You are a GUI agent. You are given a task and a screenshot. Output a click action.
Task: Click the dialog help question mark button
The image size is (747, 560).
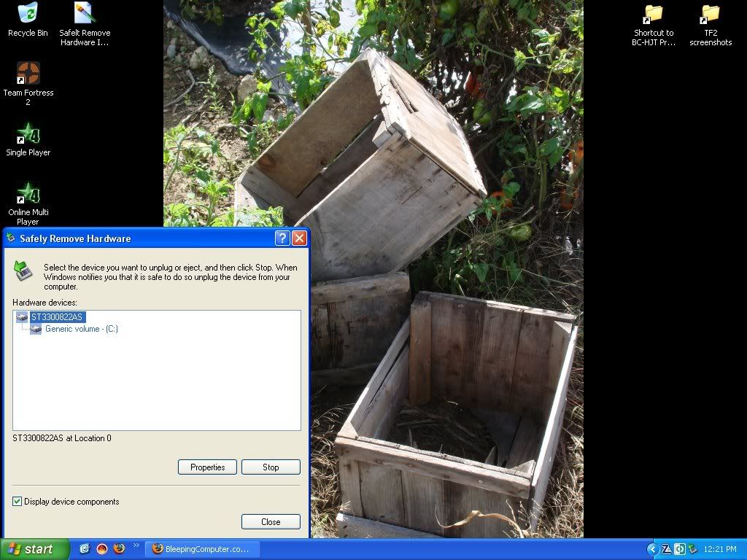282,238
